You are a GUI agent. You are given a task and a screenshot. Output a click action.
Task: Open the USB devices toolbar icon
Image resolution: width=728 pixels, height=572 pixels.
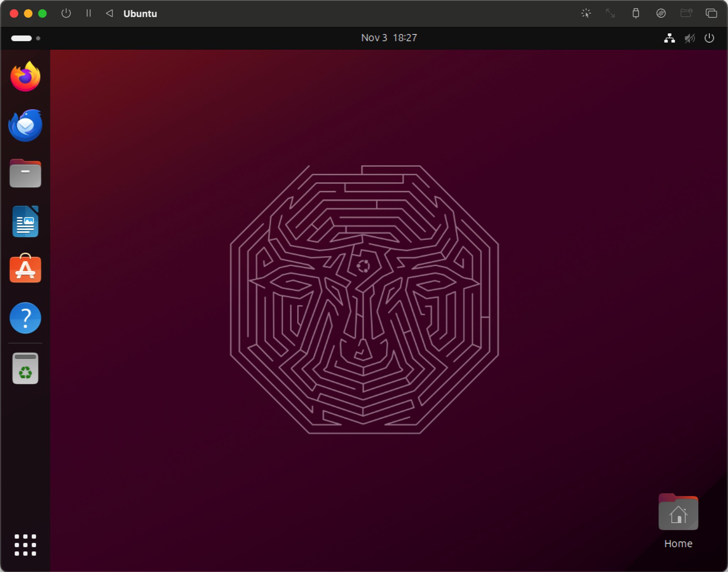[636, 13]
